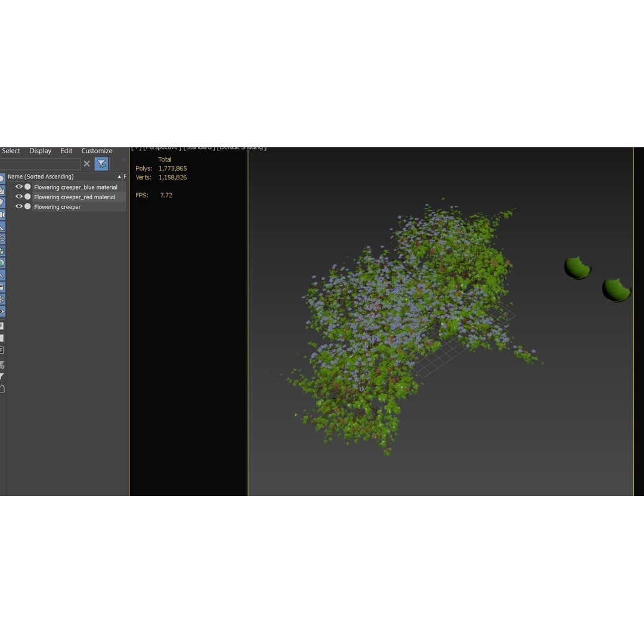This screenshot has width=644, height=644.
Task: Click the Verts: label
Action: (x=143, y=178)
